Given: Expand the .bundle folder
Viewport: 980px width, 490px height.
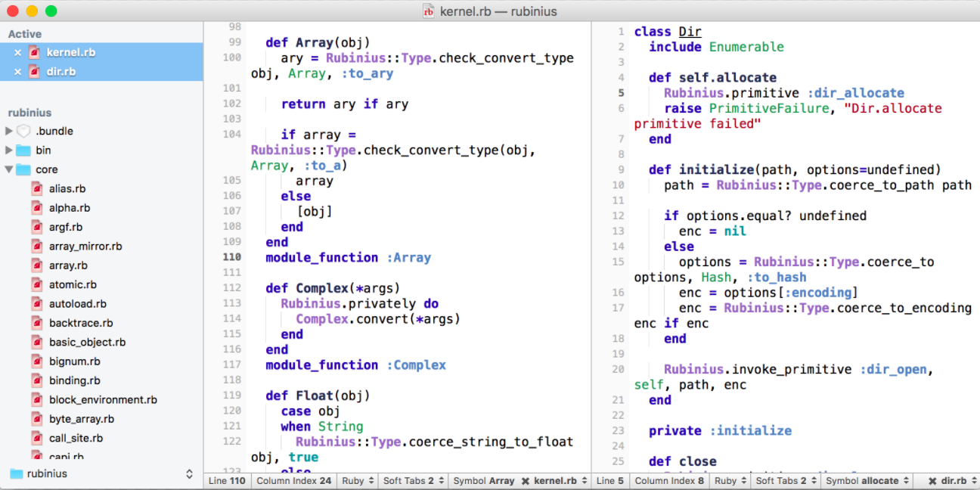Looking at the screenshot, I should [x=9, y=131].
